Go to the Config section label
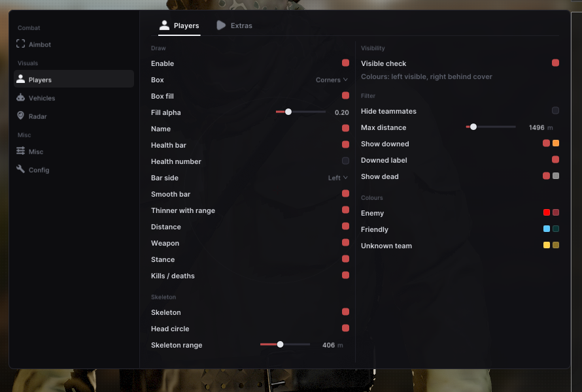Screen dimensions: 582x392 point(39,170)
